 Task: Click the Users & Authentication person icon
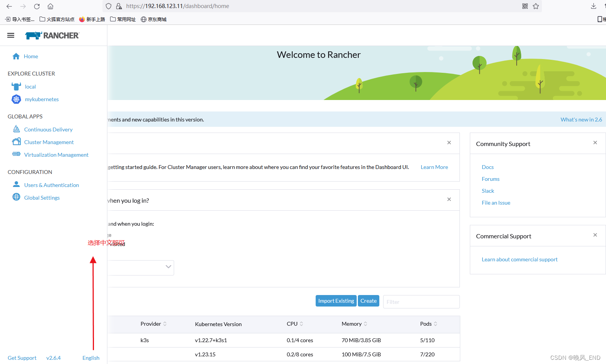click(x=16, y=184)
